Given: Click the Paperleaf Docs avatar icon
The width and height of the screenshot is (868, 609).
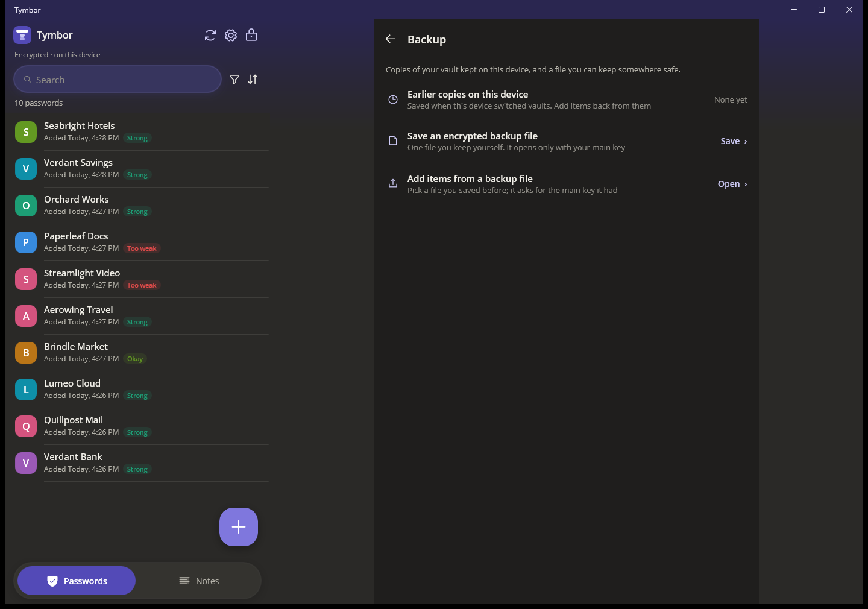Looking at the screenshot, I should pyautogui.click(x=26, y=242).
